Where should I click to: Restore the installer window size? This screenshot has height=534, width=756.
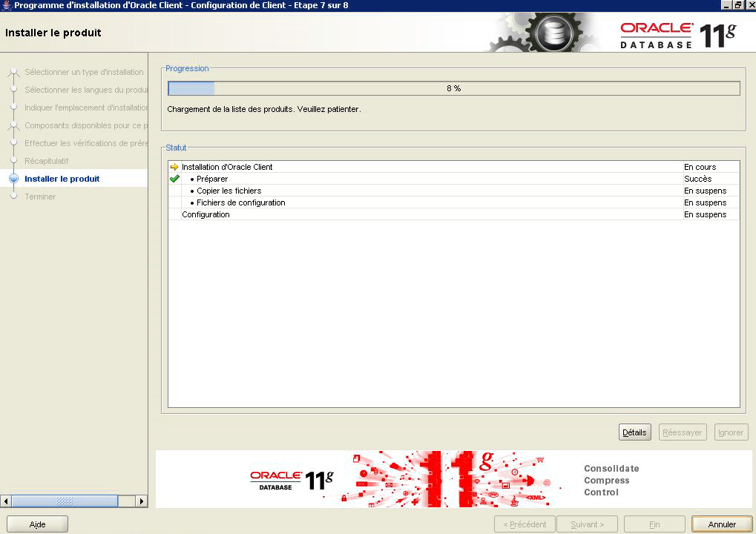click(738, 4)
